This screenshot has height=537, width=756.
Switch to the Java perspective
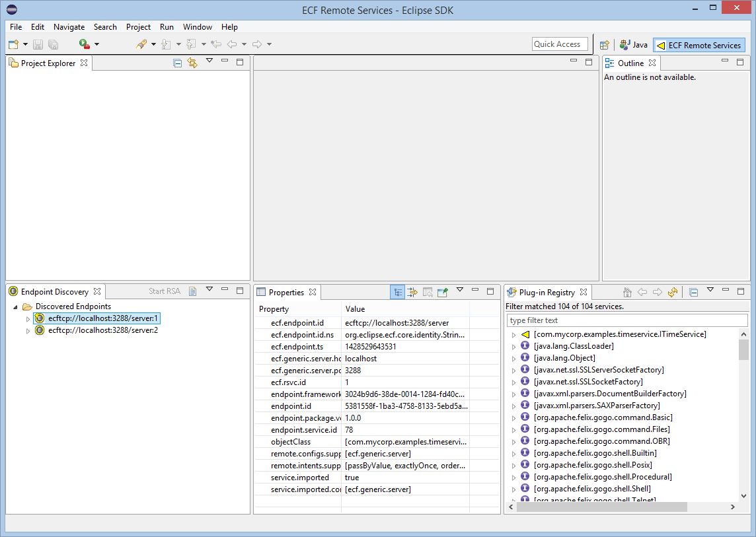[634, 45]
